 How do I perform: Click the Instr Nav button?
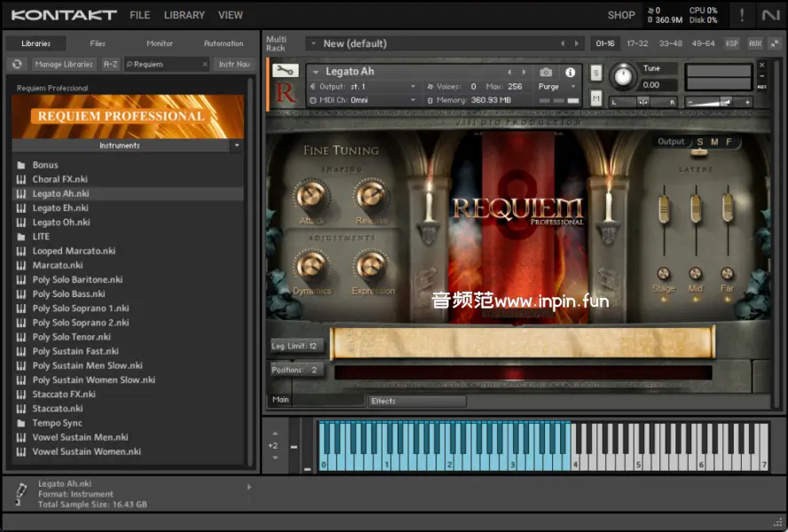[x=234, y=65]
